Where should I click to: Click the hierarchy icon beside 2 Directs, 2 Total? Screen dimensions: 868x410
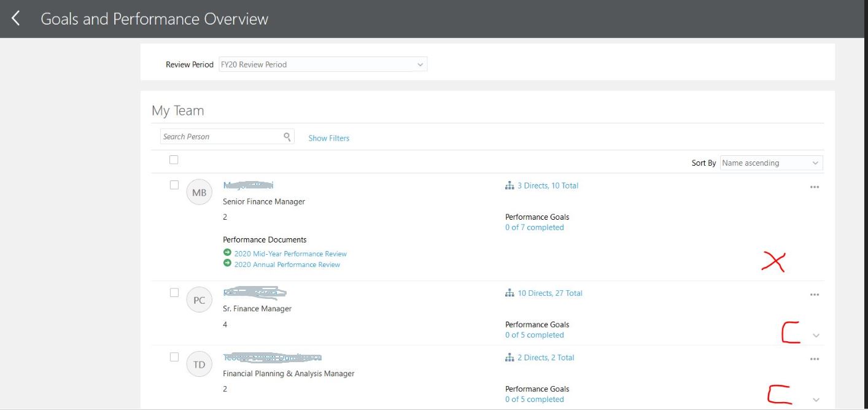tap(510, 357)
